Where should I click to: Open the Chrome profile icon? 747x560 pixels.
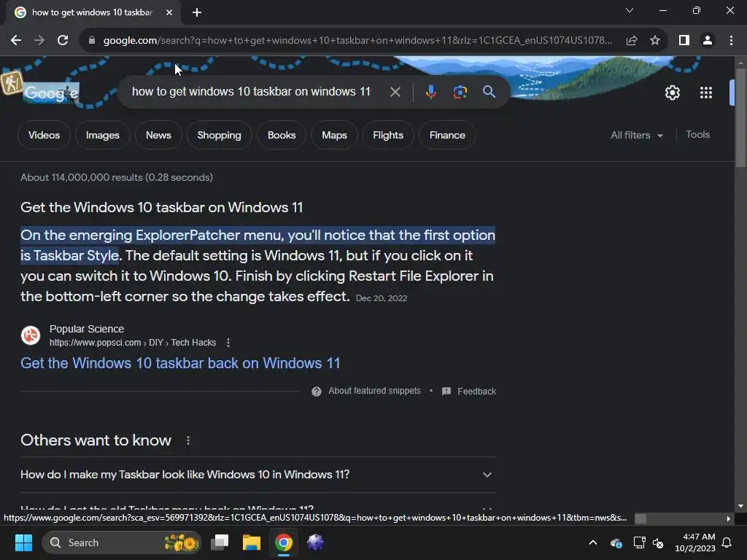pos(708,41)
